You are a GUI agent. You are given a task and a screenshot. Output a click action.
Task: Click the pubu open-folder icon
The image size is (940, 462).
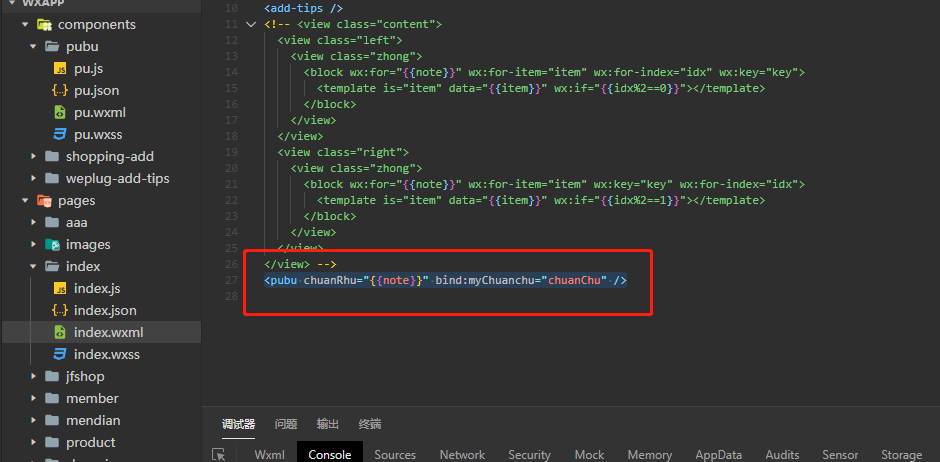pos(52,47)
